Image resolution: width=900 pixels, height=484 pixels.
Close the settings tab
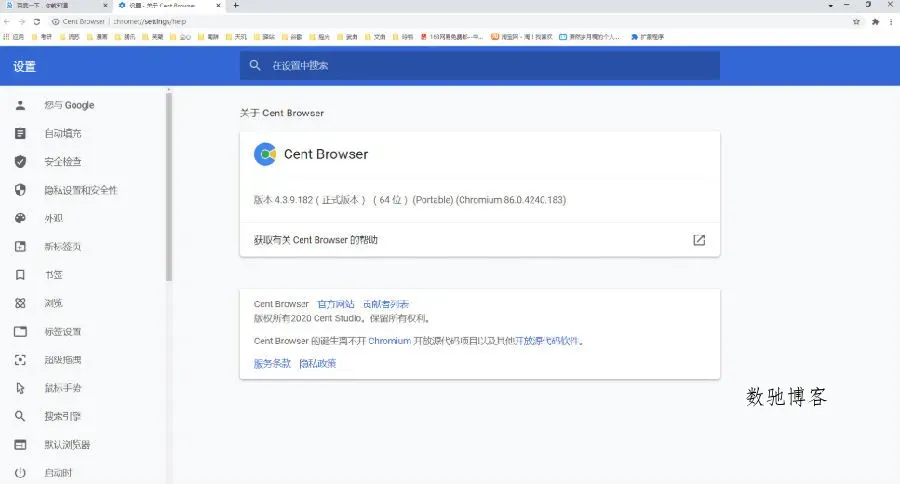tap(218, 5)
